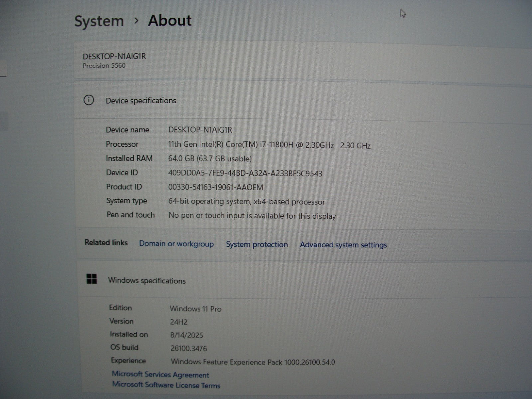
Task: Click the Installed RAM 64.0 GB value
Action: click(x=210, y=159)
